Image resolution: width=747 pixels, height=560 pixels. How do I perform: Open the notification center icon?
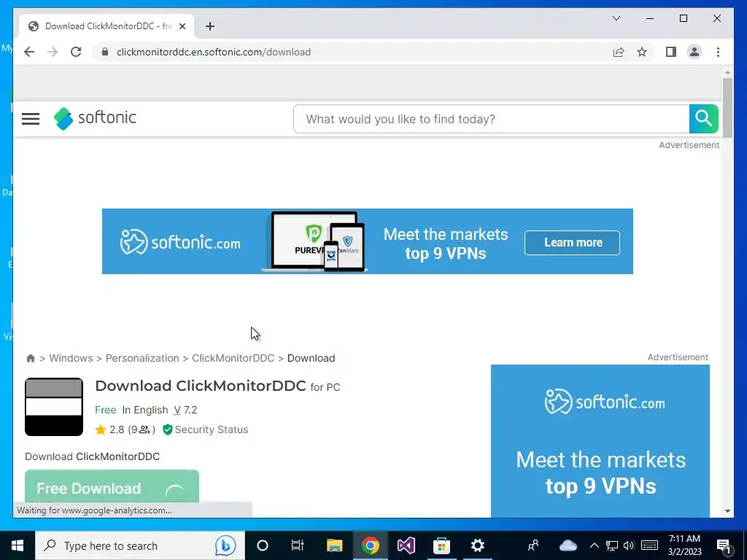click(724, 545)
